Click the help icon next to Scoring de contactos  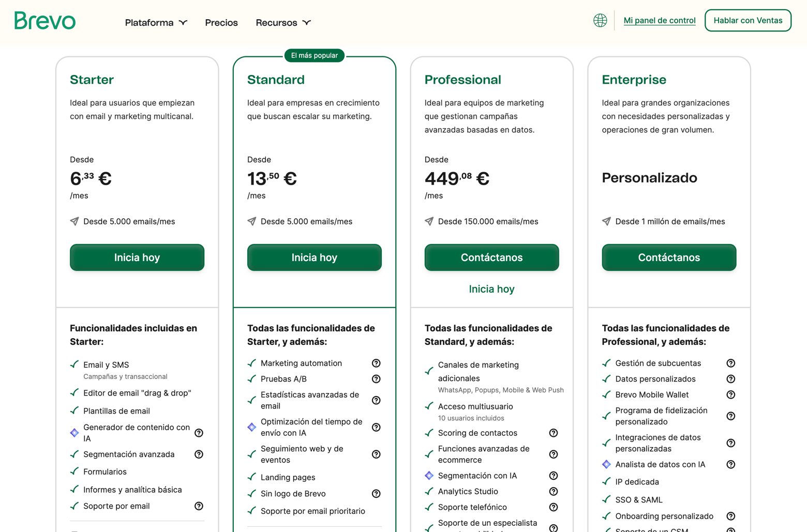click(x=554, y=433)
